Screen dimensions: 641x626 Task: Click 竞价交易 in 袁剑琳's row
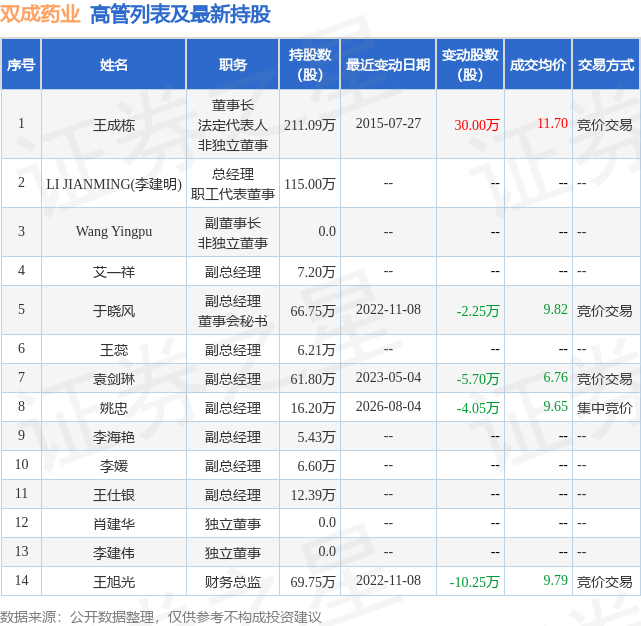coord(605,379)
